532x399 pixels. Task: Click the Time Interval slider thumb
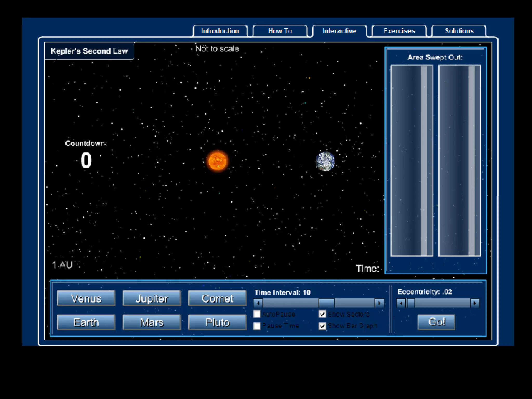(327, 303)
